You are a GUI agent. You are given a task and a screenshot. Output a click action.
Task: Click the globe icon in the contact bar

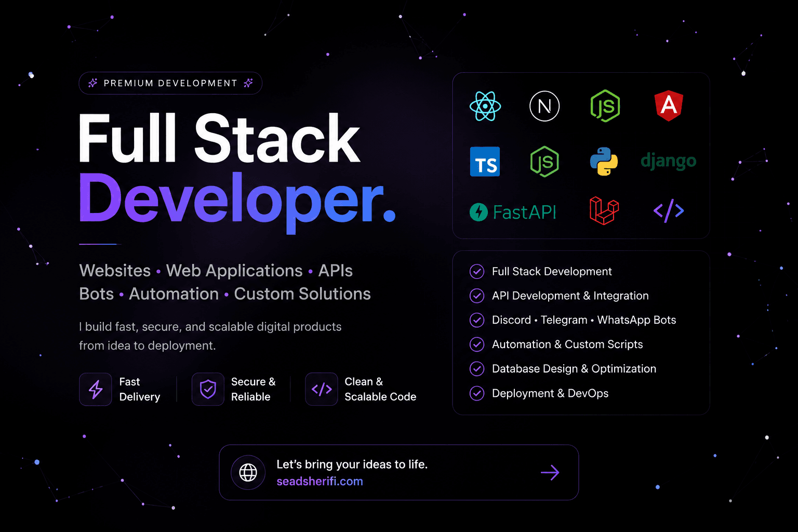tap(248, 472)
